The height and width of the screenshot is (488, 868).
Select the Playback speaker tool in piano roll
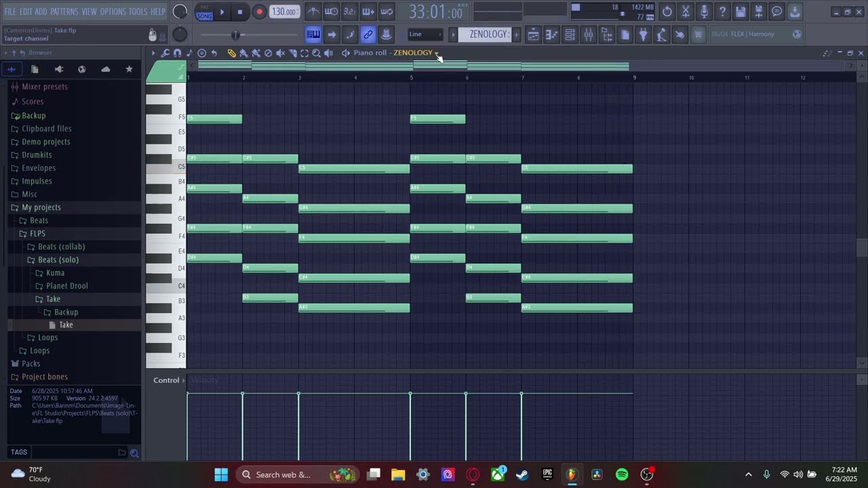pos(329,53)
